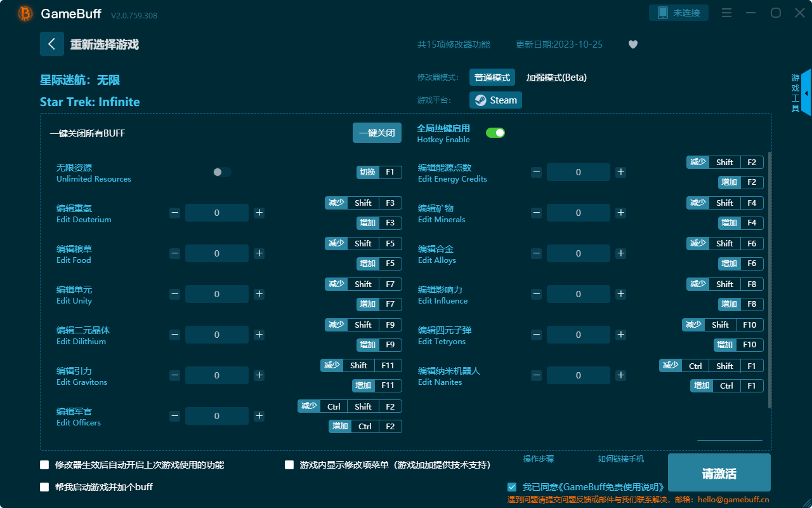Disable the global Hotkey Enable switch
The image size is (812, 508).
tap(495, 133)
